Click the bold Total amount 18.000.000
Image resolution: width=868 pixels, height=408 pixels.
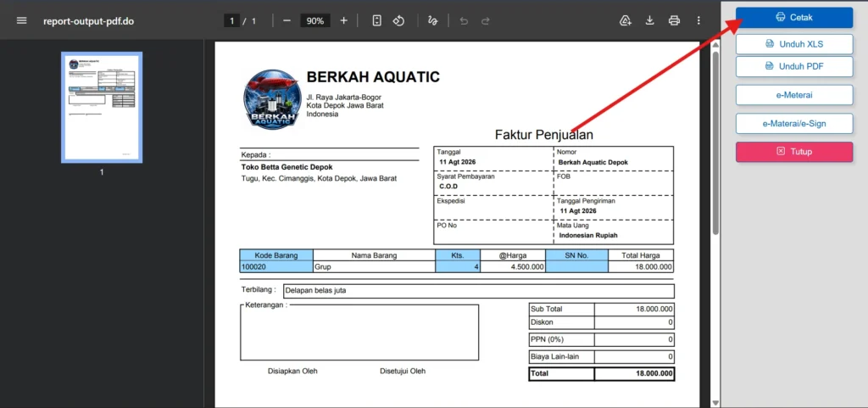[x=654, y=374]
